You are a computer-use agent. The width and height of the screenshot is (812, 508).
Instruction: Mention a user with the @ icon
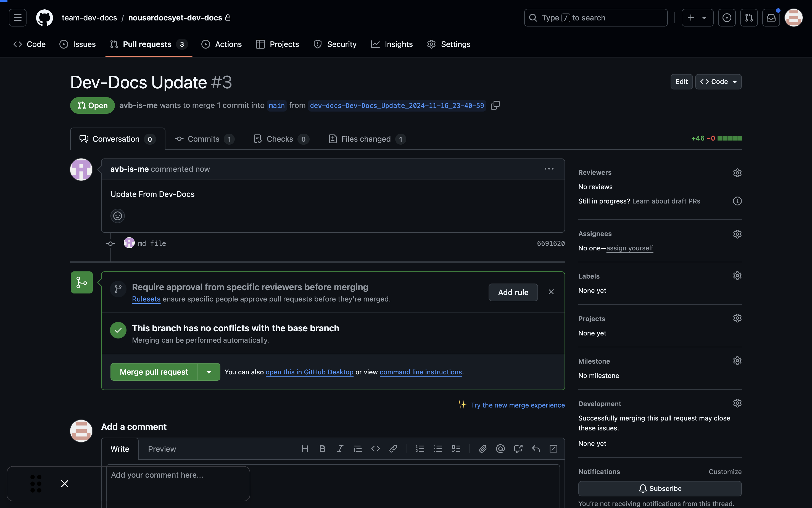(x=500, y=449)
